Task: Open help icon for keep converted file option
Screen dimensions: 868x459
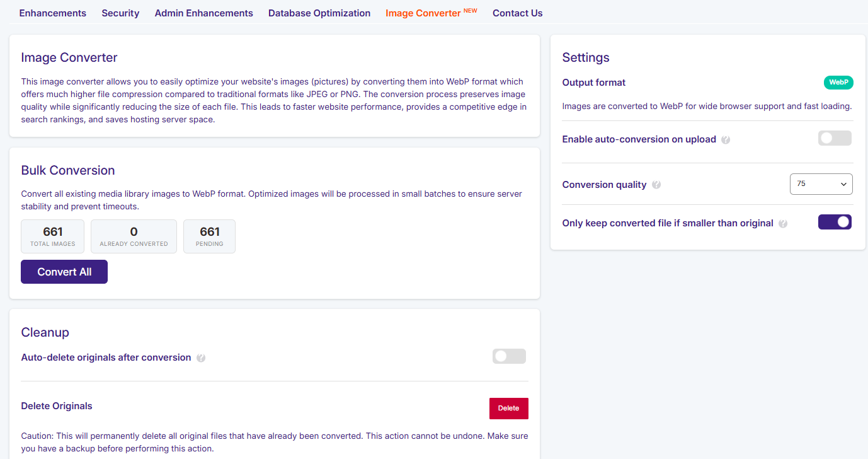Action: click(x=783, y=223)
